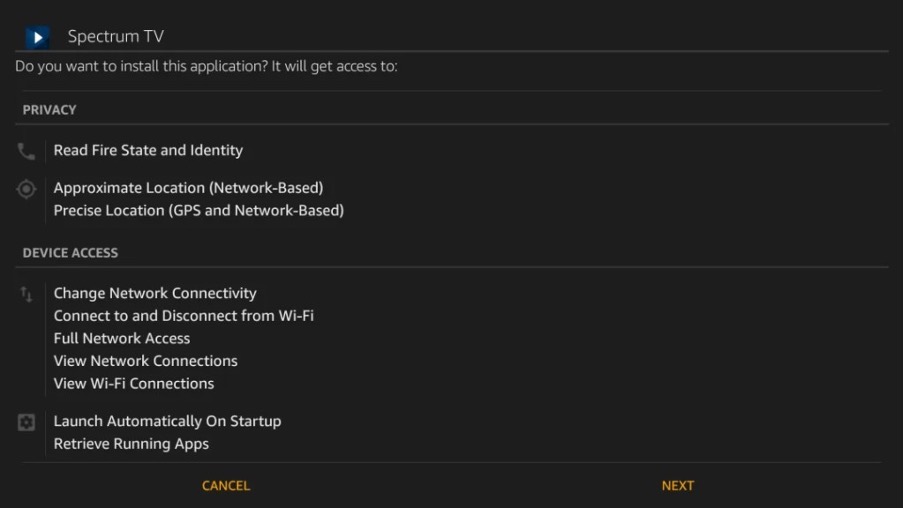Select Precise Location (GPS and Network-Based) permission
904x508 pixels.
(198, 211)
